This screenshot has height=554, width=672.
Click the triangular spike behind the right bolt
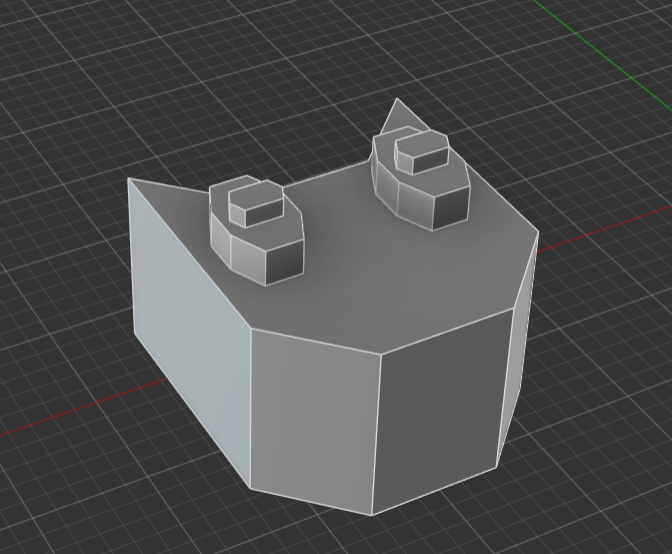tap(398, 118)
